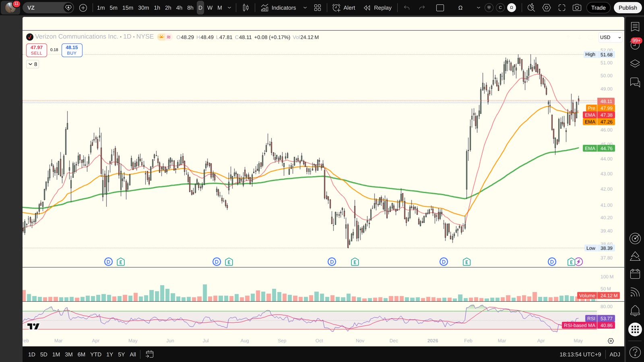Open the Watchlist panel in right sidebar
Image resolution: width=644 pixels, height=362 pixels.
click(635, 27)
